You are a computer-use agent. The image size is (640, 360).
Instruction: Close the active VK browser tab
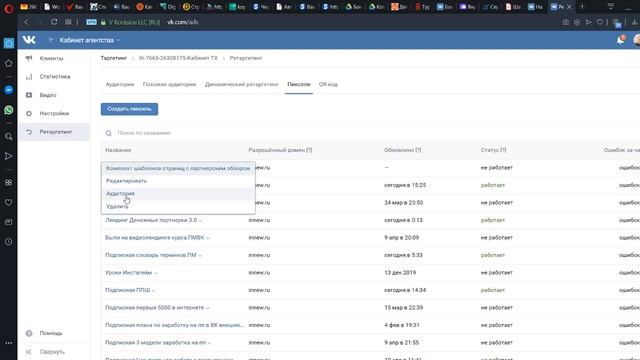[569, 7]
